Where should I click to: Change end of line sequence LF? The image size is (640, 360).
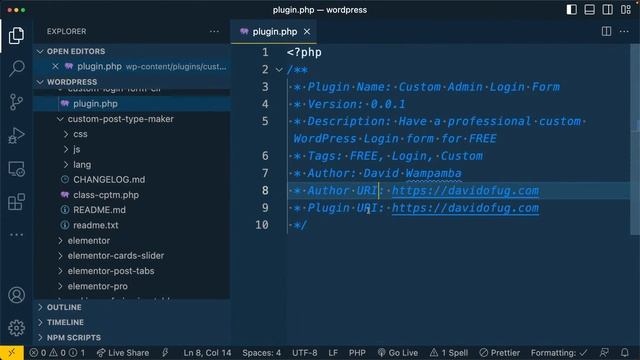(x=333, y=353)
